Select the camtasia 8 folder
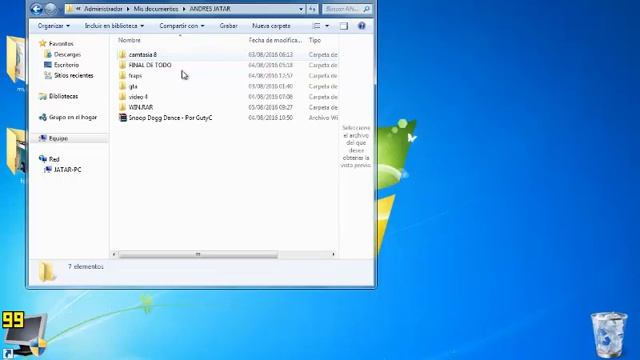640x360 pixels. [x=142, y=54]
